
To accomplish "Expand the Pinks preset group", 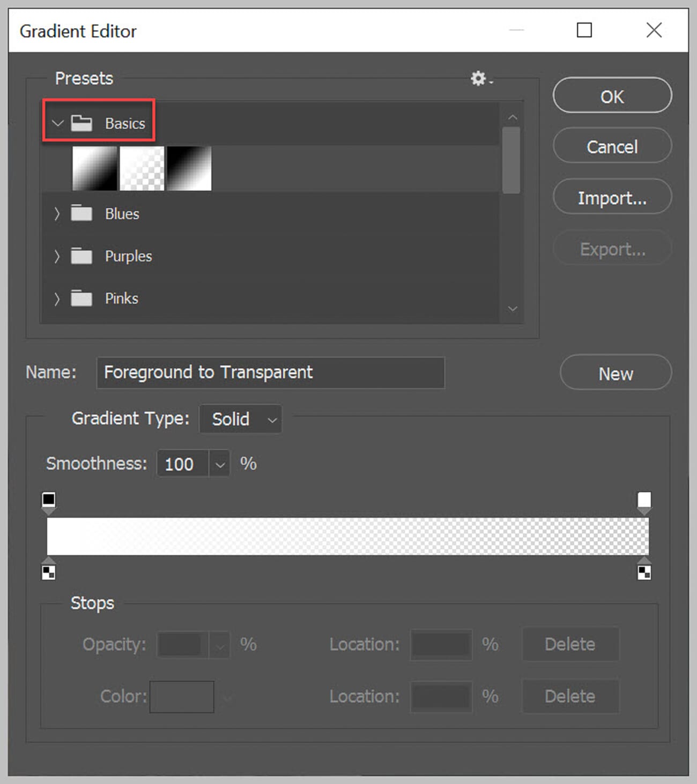I will click(x=57, y=298).
